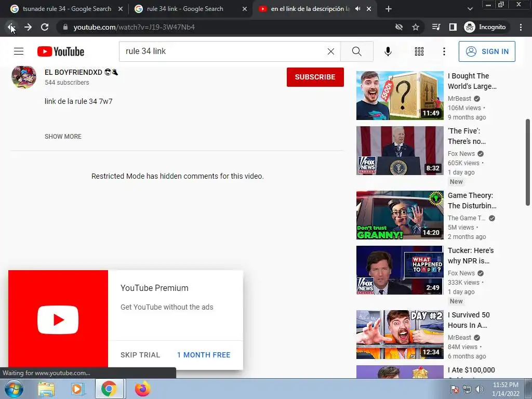
Task: Go forward using the browser forward arrow
Action: [28, 27]
